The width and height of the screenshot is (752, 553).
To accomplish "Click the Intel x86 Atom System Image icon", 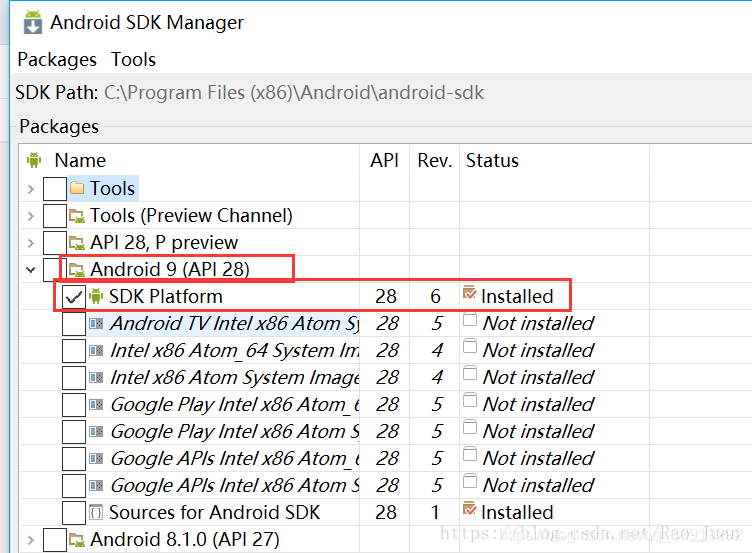I will (96, 378).
